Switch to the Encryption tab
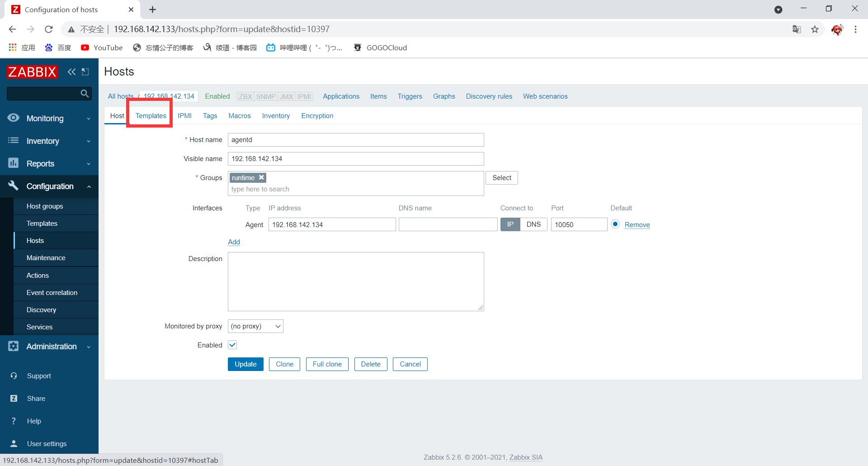Screen dimensions: 868x466 (317, 116)
